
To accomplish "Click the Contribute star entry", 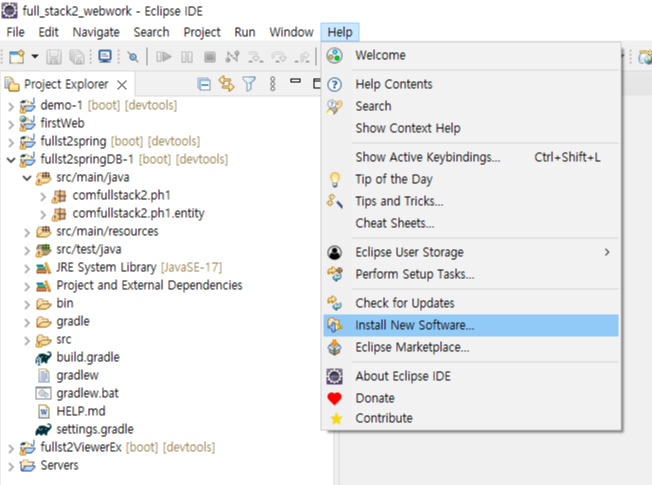I will point(471,418).
